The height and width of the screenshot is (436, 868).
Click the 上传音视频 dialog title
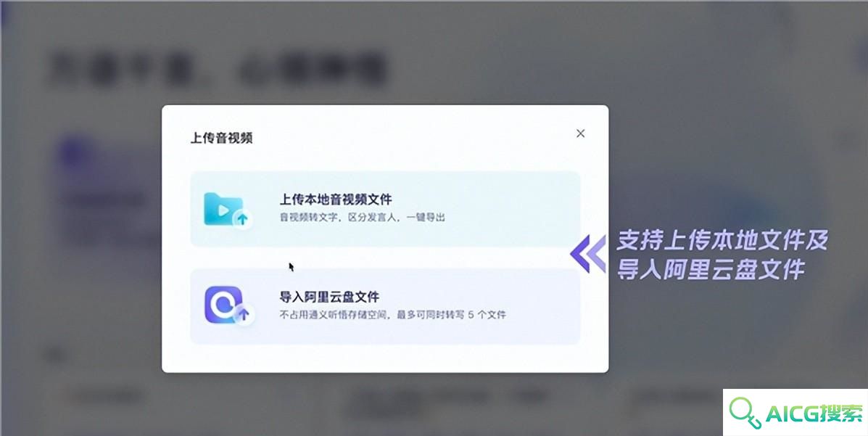pos(221,138)
